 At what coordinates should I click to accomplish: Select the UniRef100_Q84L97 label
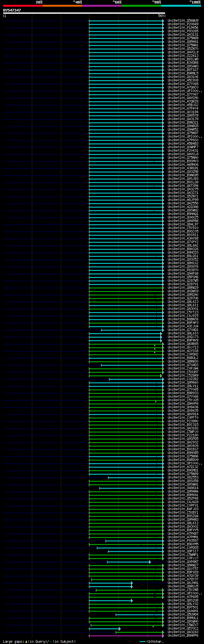click(183, 224)
